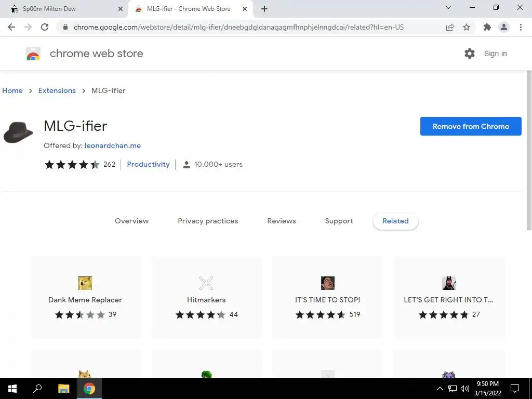
Task: Go to Extensions breadcrumb
Action: 57,90
